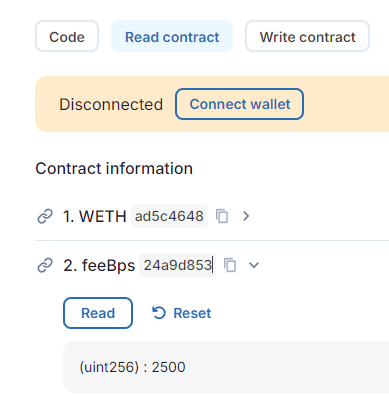Click the circular arrow Reset icon
This screenshot has height=395, width=389.
[159, 313]
